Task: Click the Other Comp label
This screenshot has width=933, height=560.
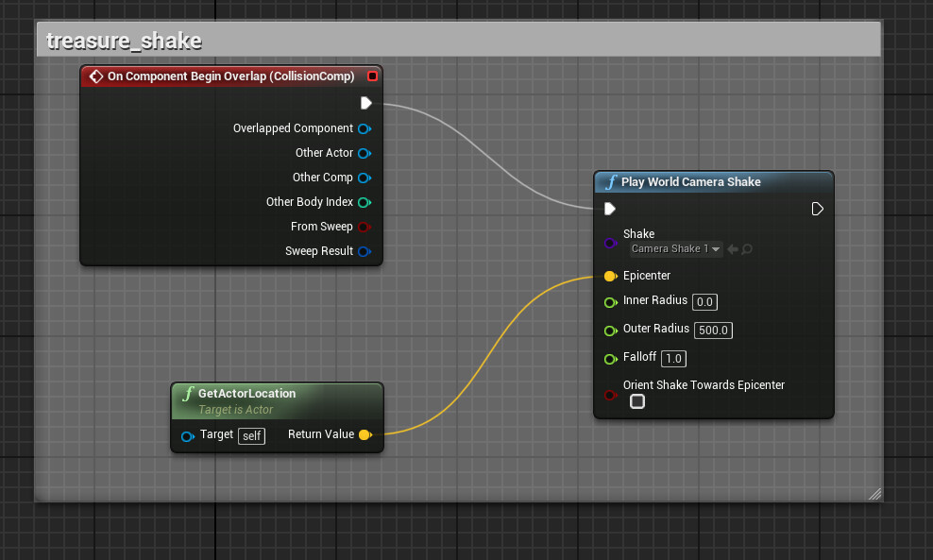Action: [x=323, y=178]
